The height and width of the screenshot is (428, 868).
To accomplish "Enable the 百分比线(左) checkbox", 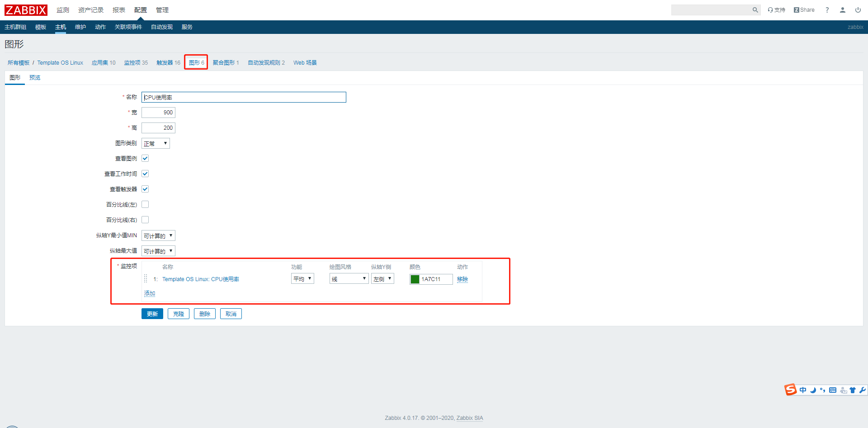I will (x=145, y=204).
